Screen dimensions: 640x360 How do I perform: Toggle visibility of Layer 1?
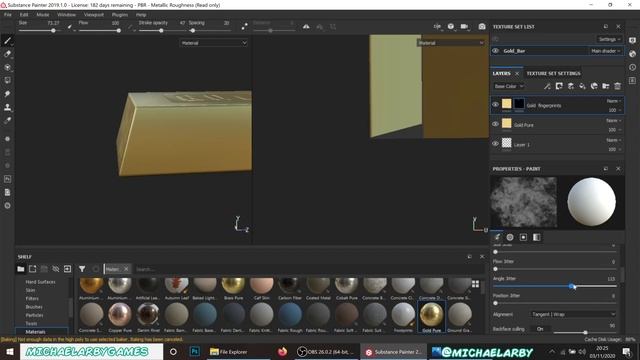click(496, 144)
